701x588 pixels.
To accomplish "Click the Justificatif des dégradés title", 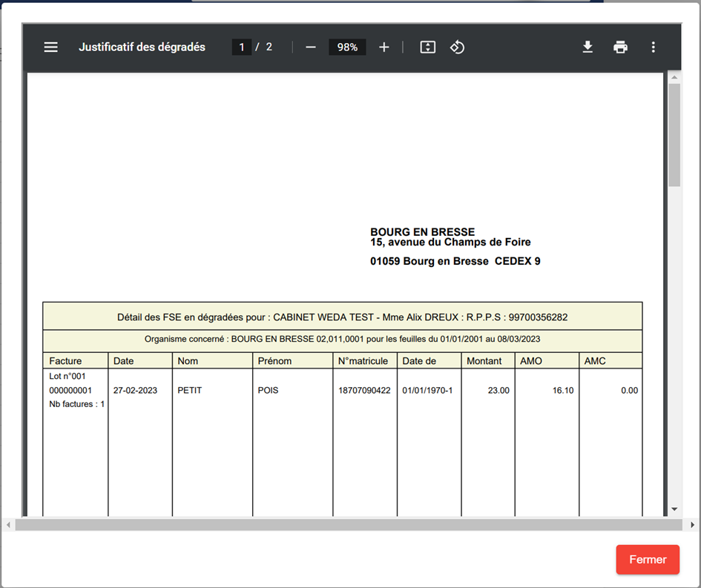I will coord(142,47).
